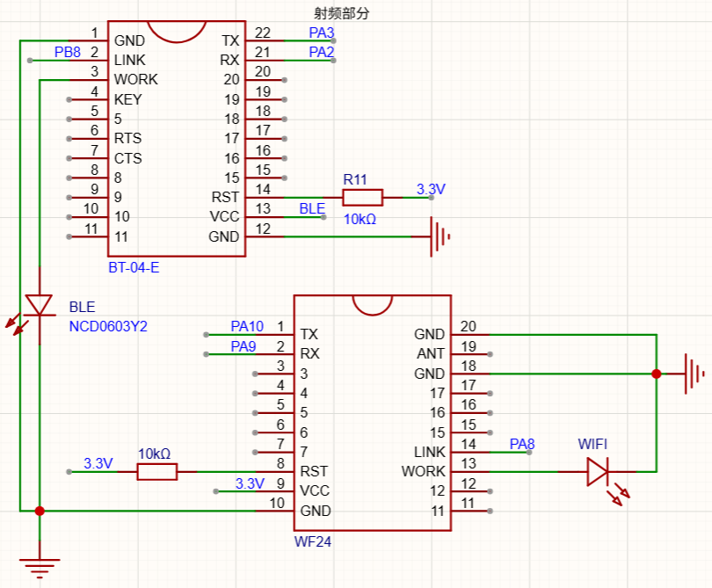Click the GND pin 1 name on BT-04-E

pos(130,40)
